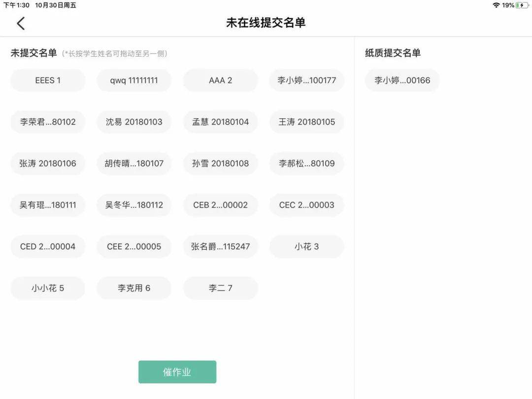This screenshot has width=532, height=399.
Task: Select student chip 张涛 20180106
Action: tap(48, 164)
